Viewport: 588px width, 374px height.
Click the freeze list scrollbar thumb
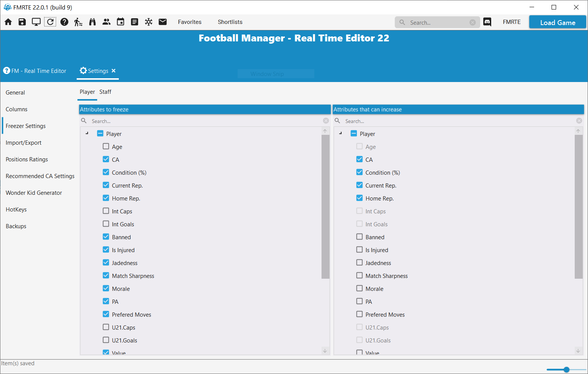click(325, 207)
